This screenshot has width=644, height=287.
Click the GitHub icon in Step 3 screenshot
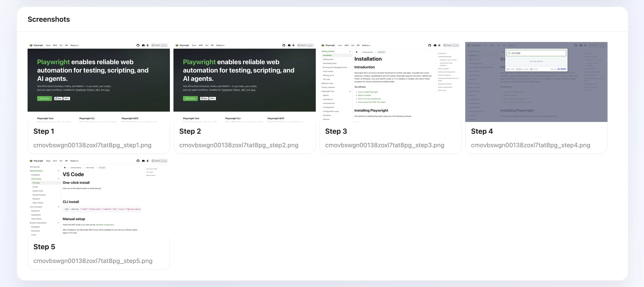(429, 46)
